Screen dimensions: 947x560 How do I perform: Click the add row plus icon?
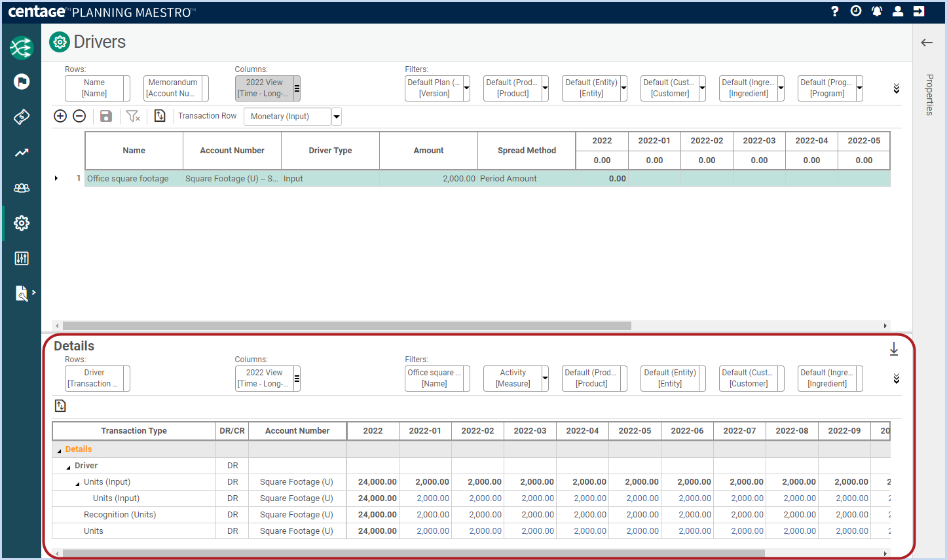[x=60, y=116]
